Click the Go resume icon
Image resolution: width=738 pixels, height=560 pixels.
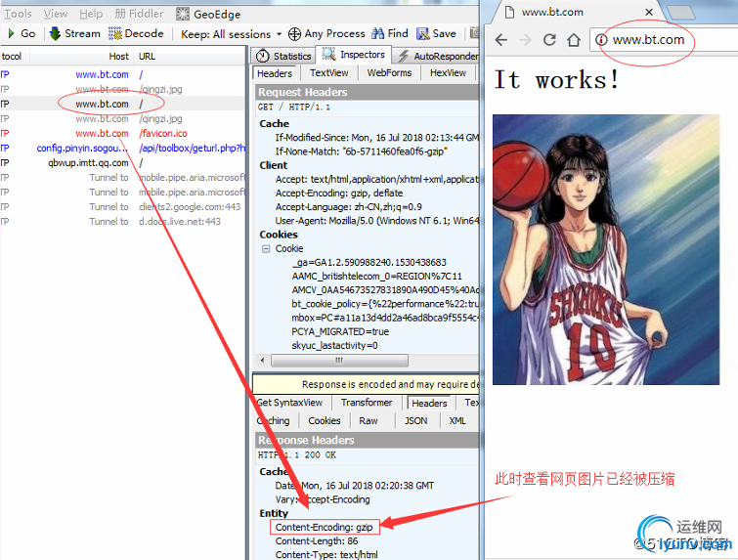point(12,33)
